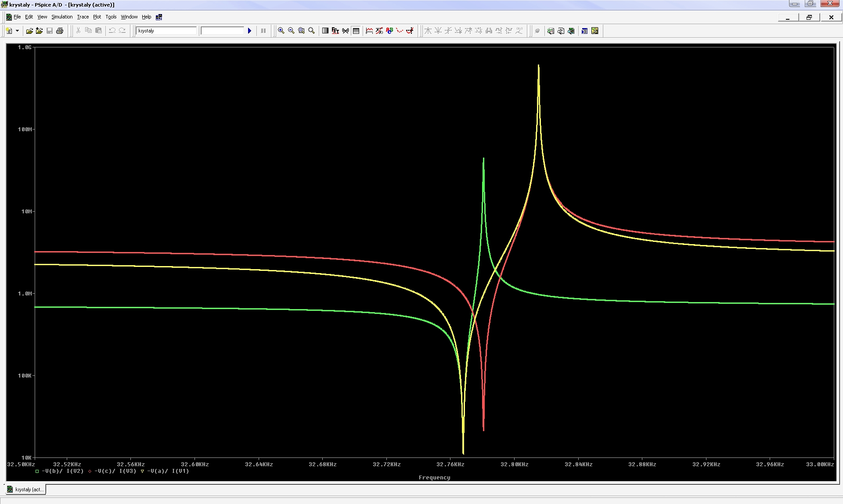Open the Tools menu
Viewport: 843px width, 504px height.
(111, 17)
